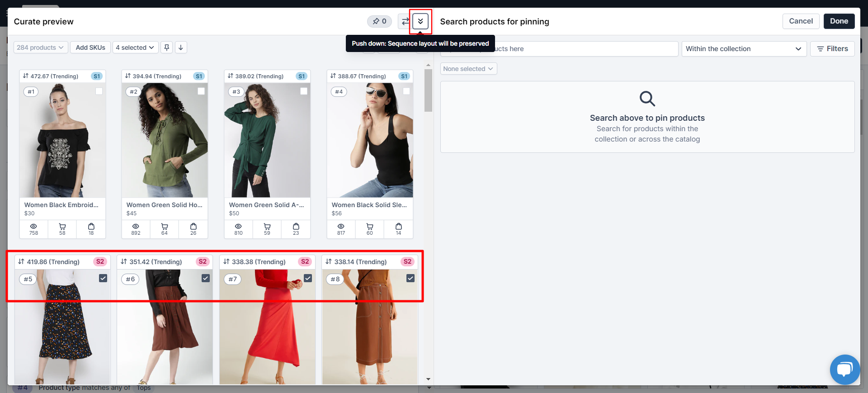Click sort arrows icon beside 338.14 Trending
This screenshot has width=868, height=393.
(x=329, y=261)
